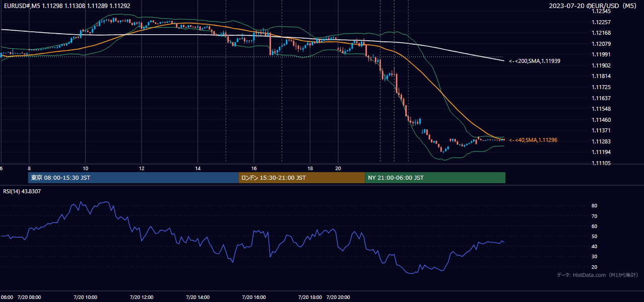
Task: Click the NY 21:00-06:00 JST session bar
Action: tap(435, 178)
